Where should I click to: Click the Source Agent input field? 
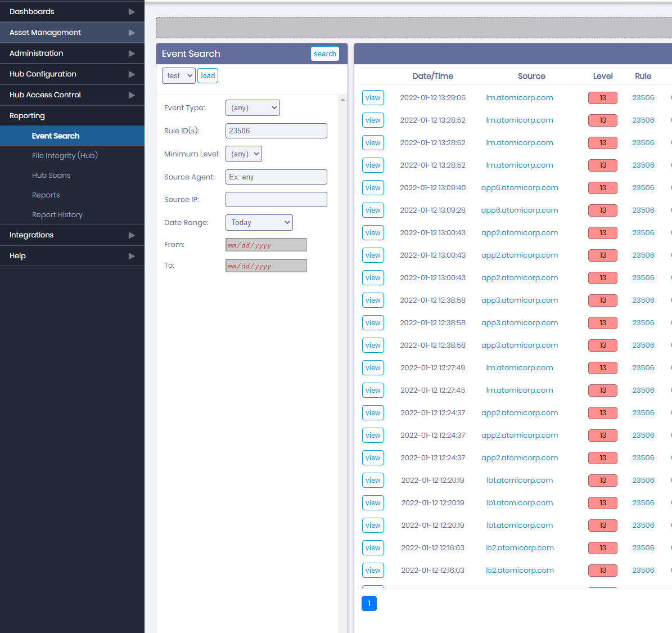coord(276,177)
